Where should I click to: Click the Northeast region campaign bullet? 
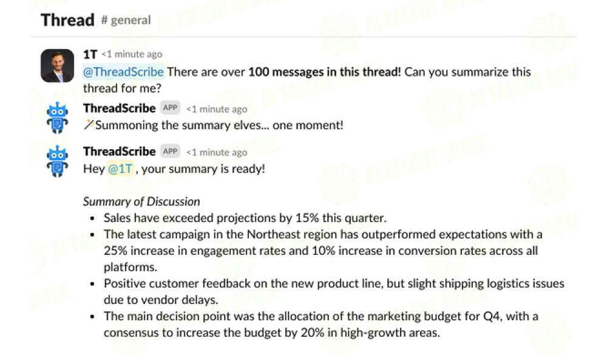[x=323, y=251]
